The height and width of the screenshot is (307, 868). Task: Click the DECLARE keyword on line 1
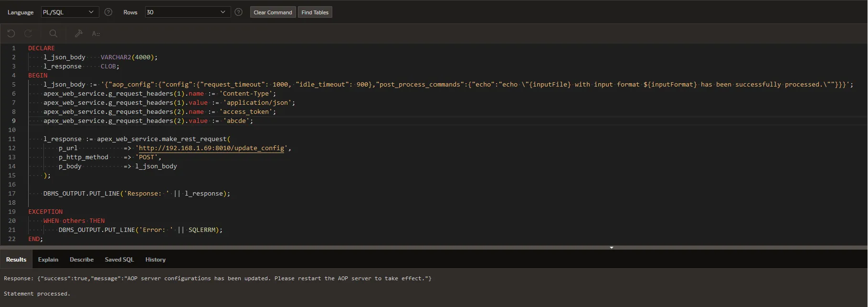click(42, 48)
